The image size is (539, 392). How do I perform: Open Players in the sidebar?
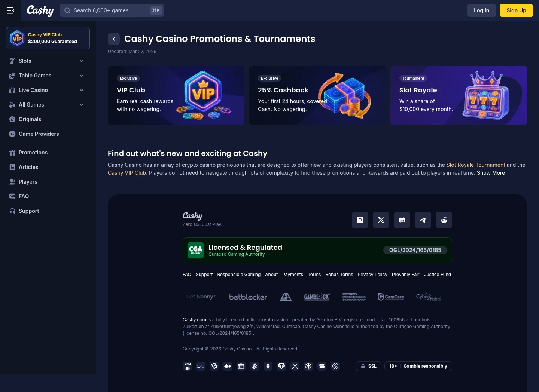point(48,182)
